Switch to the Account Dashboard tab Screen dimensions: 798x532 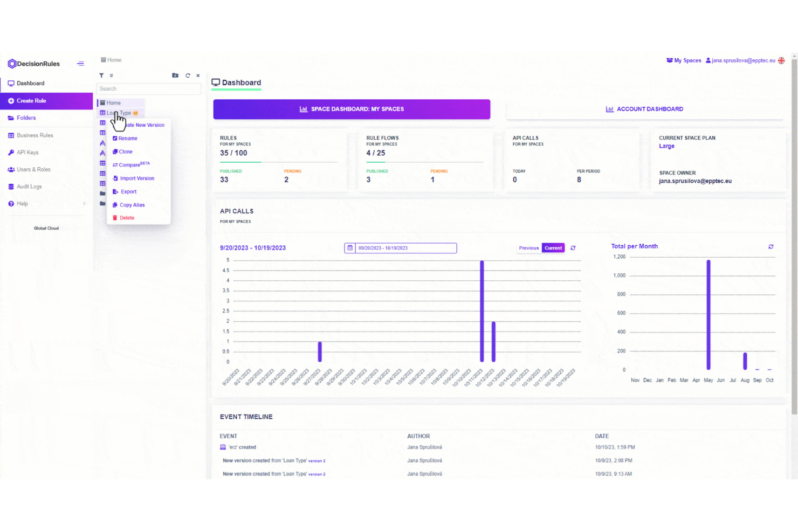point(644,109)
